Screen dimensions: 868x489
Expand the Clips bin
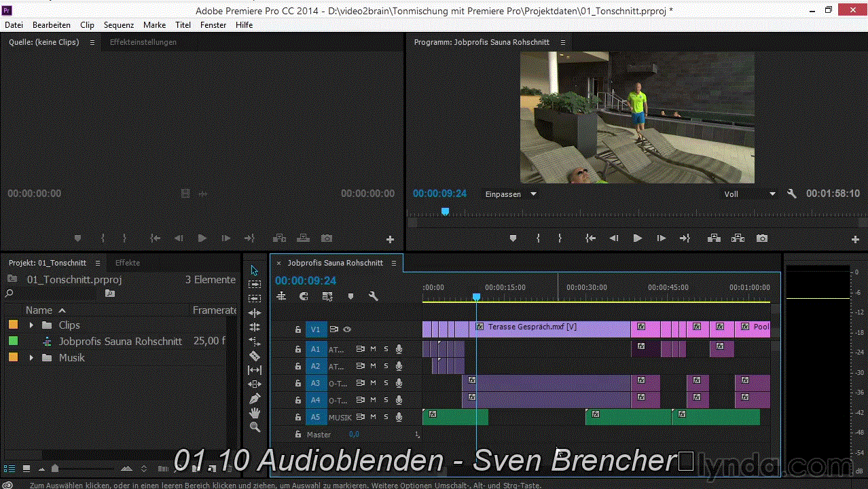(x=31, y=325)
